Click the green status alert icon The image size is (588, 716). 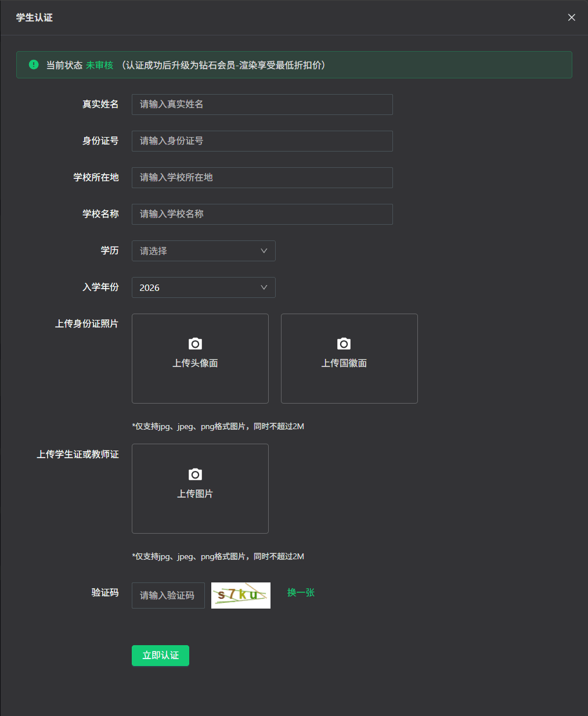pos(34,64)
